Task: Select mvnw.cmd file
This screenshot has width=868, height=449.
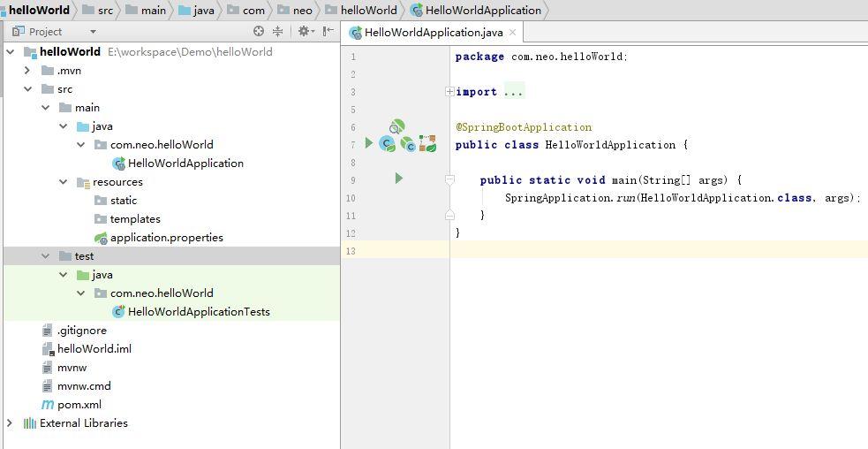Action: (84, 386)
